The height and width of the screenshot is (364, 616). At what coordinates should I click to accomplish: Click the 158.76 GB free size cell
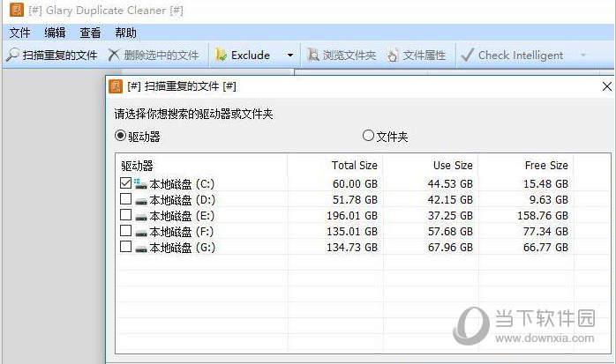click(543, 215)
